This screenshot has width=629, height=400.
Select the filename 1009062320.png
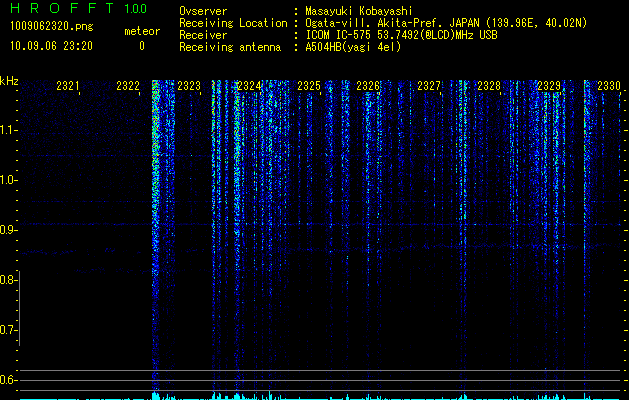click(52, 27)
